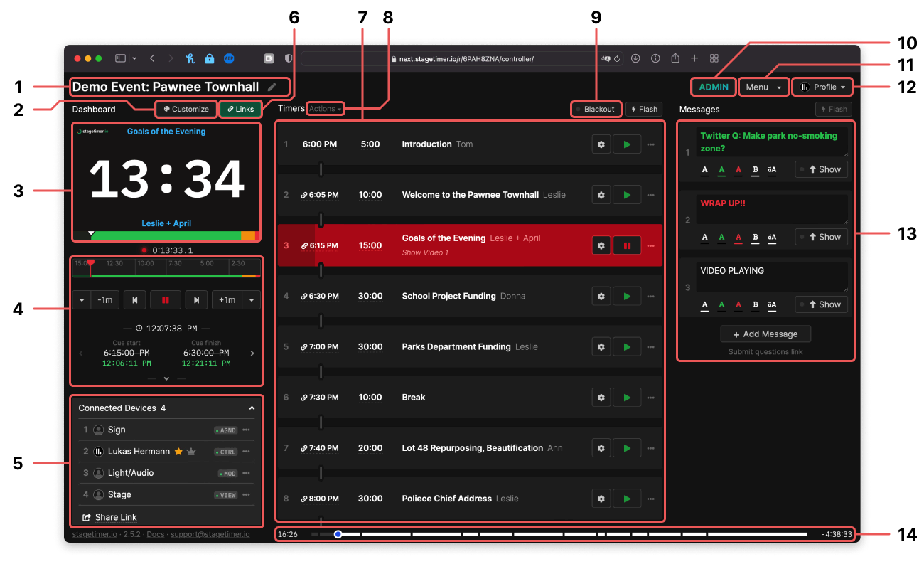
Task: Open dropdown beside the -1m button
Action: 82,300
